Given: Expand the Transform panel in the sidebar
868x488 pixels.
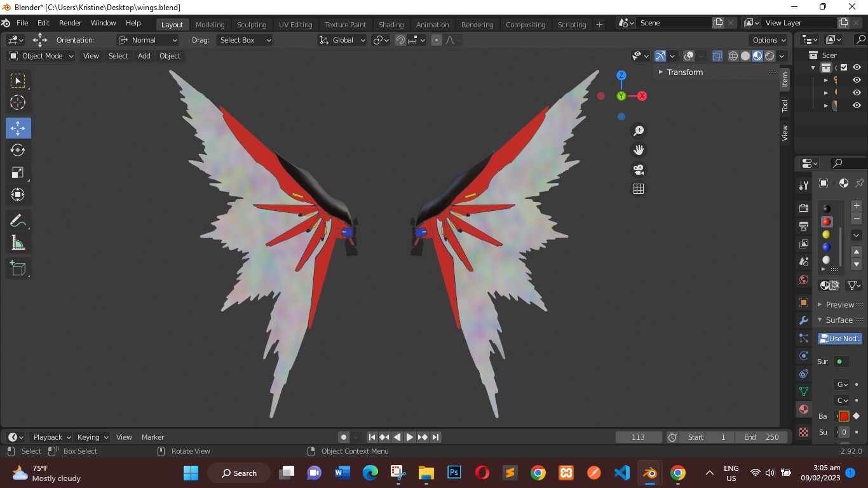Looking at the screenshot, I should tap(684, 72).
